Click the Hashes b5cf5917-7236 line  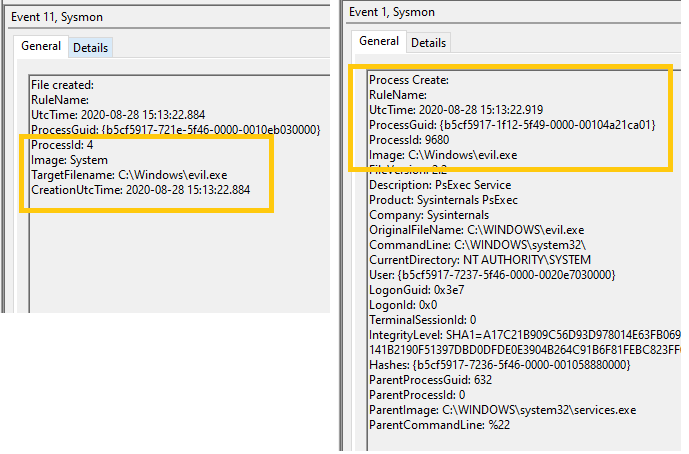pyautogui.click(x=500, y=365)
